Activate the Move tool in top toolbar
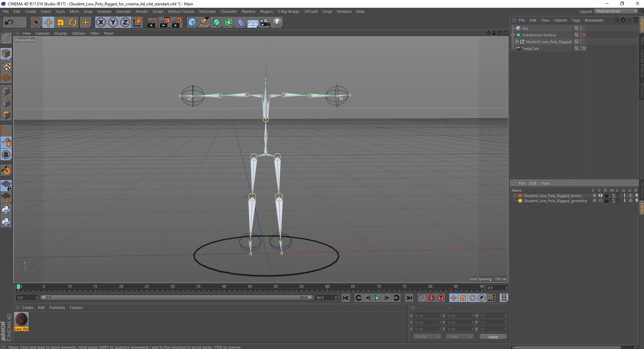 point(48,23)
